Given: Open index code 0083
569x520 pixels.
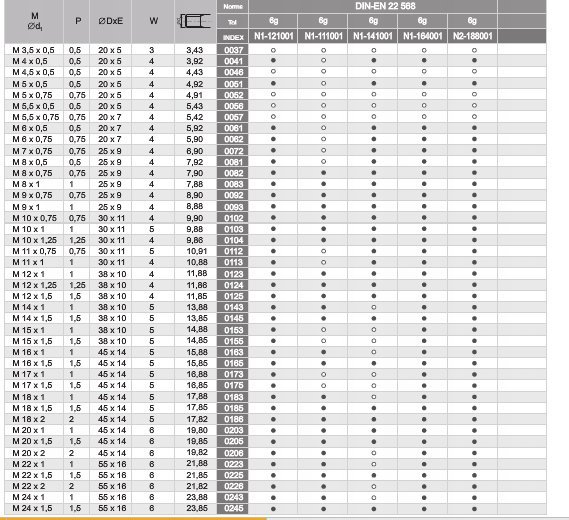Looking at the screenshot, I should tap(233, 184).
